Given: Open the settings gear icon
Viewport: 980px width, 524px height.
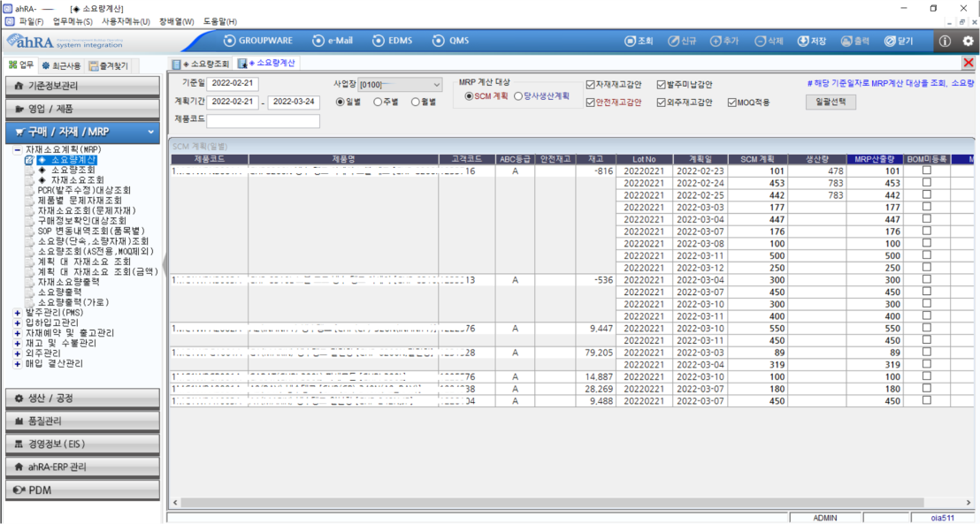Looking at the screenshot, I should click(x=969, y=42).
